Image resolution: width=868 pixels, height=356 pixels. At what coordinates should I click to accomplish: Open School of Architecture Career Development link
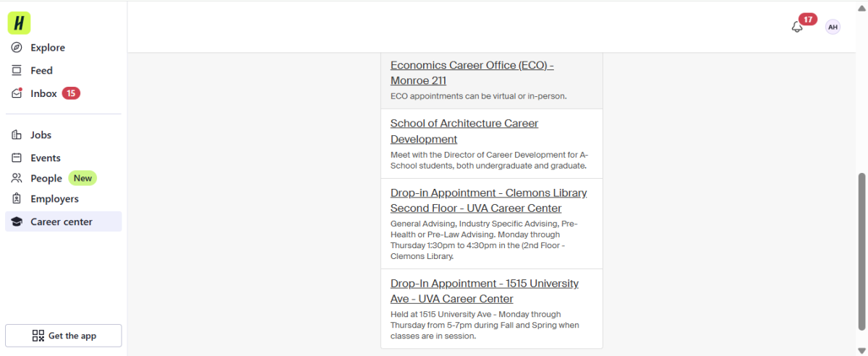coord(464,131)
